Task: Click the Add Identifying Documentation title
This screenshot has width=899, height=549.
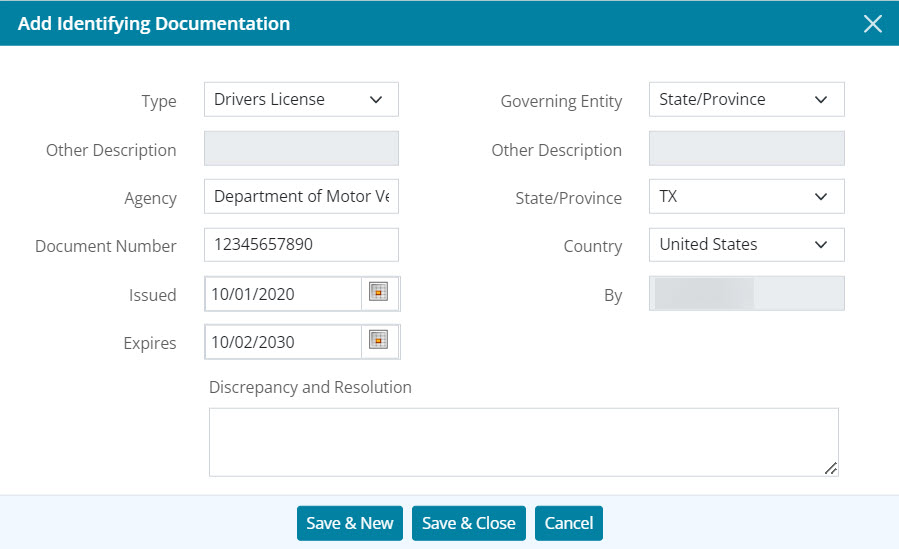Action: point(154,23)
